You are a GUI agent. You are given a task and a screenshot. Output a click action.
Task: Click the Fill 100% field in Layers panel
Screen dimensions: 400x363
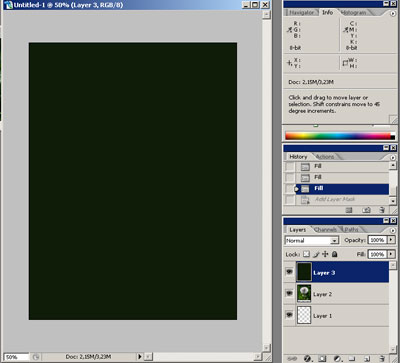click(377, 254)
